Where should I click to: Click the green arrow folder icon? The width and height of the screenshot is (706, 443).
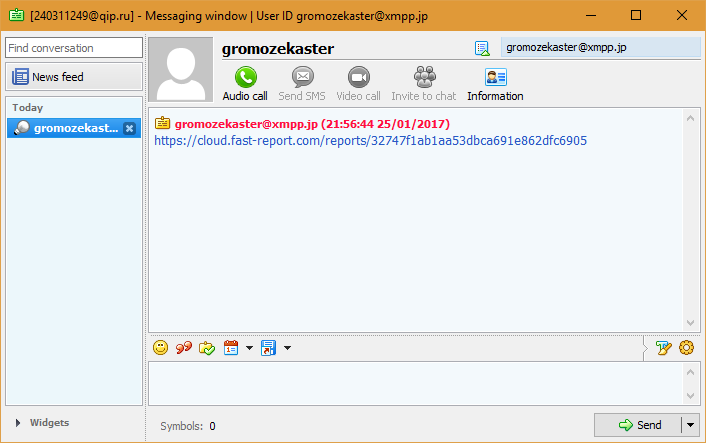207,348
